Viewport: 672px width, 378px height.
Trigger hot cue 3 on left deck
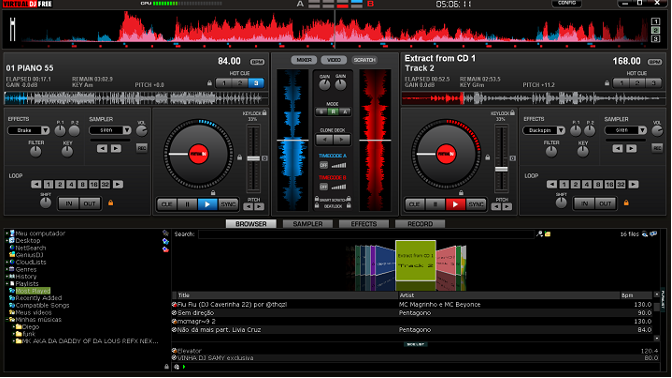(256, 83)
